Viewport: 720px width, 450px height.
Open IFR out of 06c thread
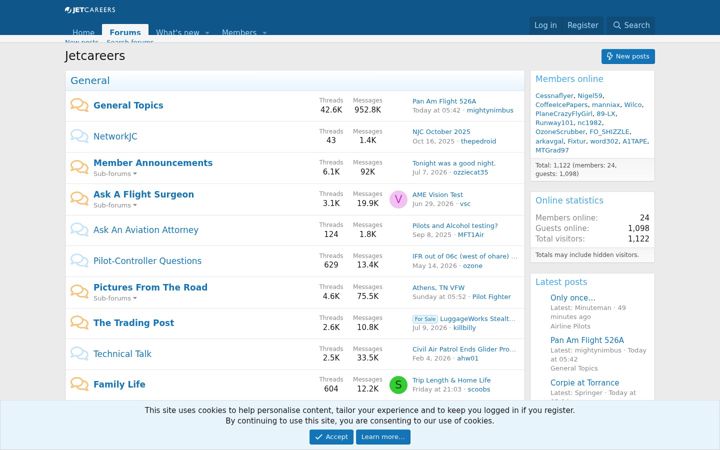(464, 256)
